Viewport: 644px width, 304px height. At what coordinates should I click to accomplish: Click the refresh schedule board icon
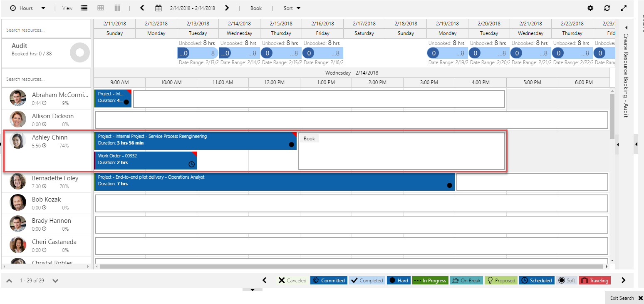(607, 8)
